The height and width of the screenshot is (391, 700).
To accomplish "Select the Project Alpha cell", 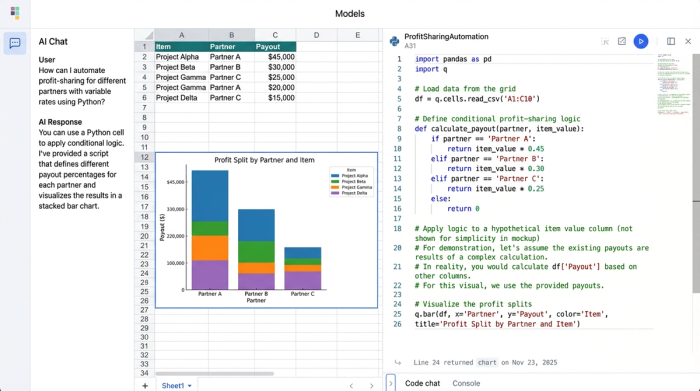I will point(181,57).
